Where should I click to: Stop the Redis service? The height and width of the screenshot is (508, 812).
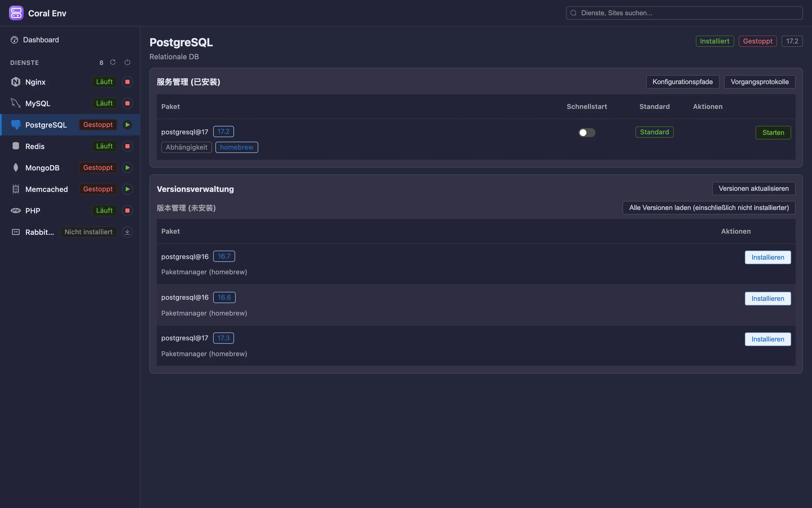pos(127,146)
